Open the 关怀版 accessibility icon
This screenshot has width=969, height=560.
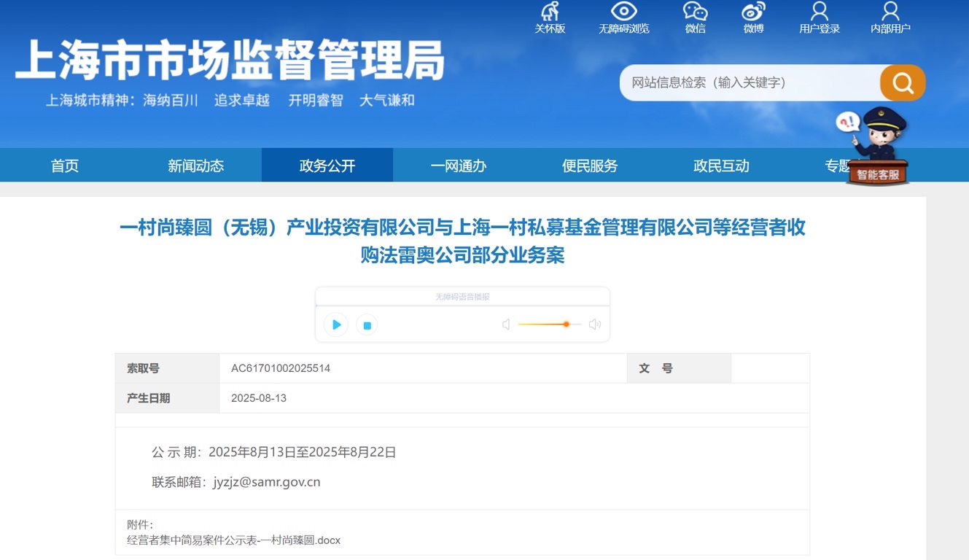(x=550, y=18)
